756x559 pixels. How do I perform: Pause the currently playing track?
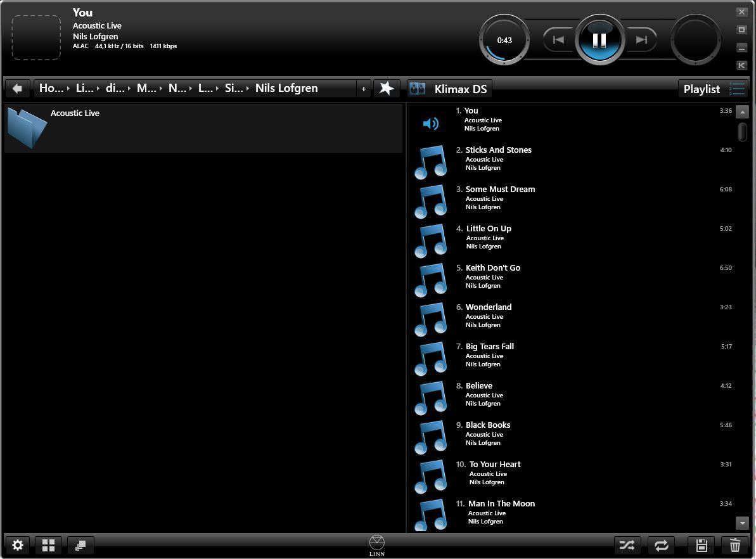click(x=599, y=40)
